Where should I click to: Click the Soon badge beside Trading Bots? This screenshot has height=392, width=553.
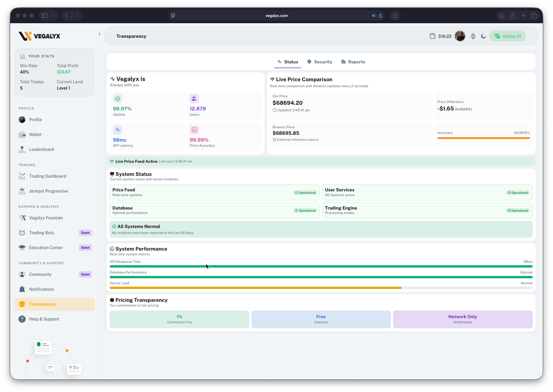pyautogui.click(x=85, y=233)
